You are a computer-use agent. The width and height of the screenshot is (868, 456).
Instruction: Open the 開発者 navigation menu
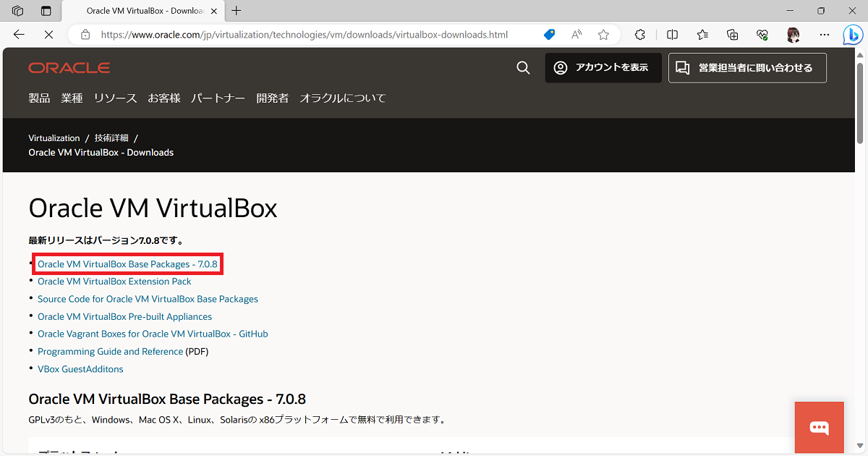pyautogui.click(x=272, y=98)
